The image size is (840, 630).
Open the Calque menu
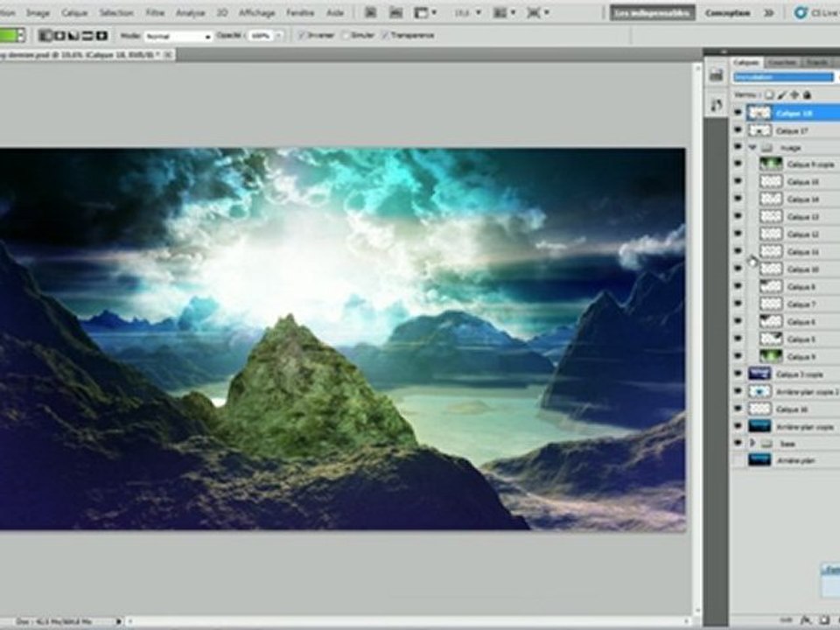[x=74, y=13]
